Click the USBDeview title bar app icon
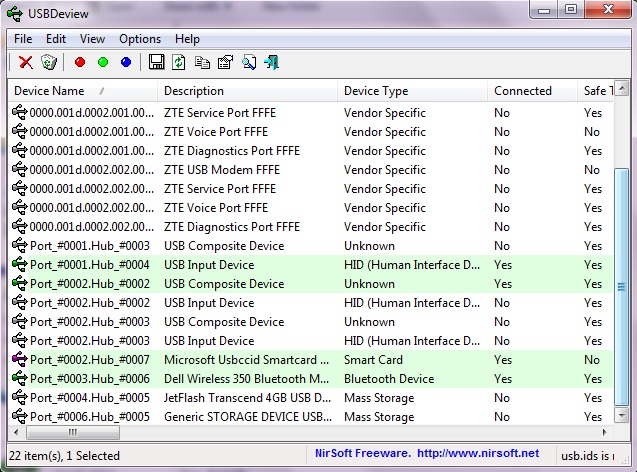Viewport: 637px width, 472px height. (x=15, y=14)
